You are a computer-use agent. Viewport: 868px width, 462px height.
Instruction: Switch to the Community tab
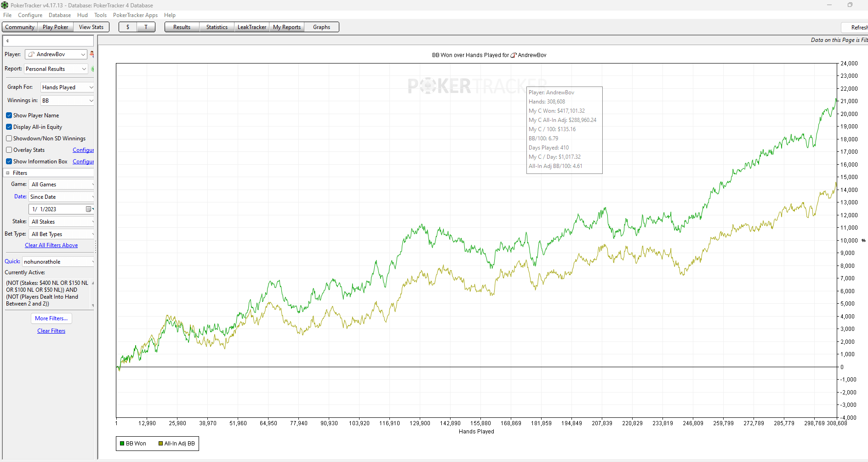(20, 27)
